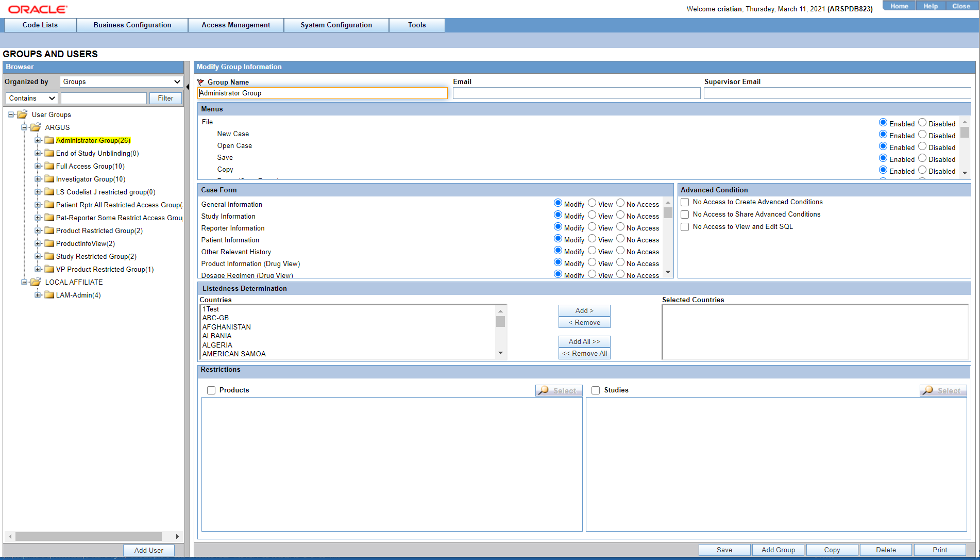
Task: Click the Patient Rptr All Restricted folder icon
Action: [49, 205]
